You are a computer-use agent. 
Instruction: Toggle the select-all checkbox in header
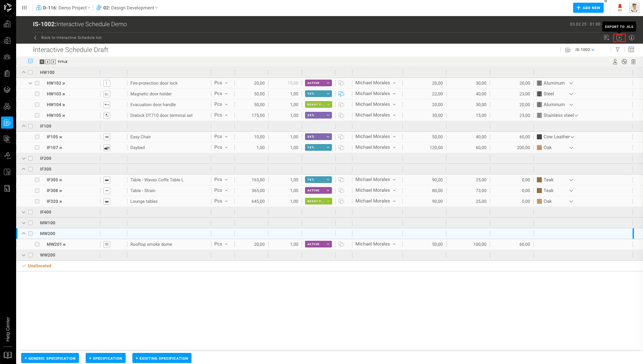pos(31,61)
